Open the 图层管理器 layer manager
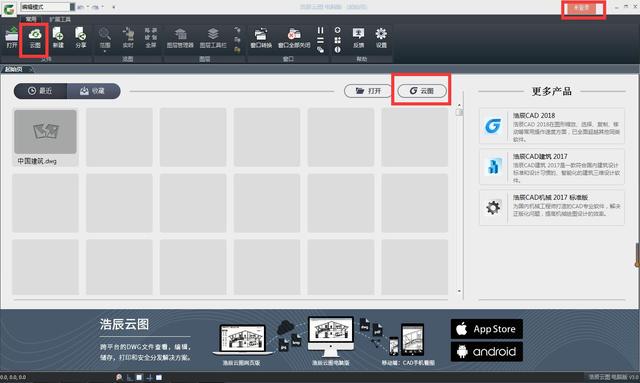The height and width of the screenshot is (383, 640). 180,38
